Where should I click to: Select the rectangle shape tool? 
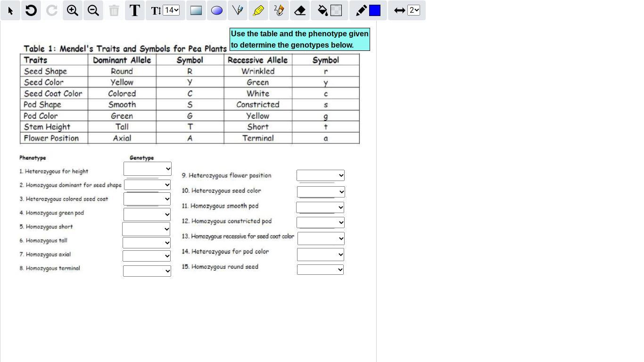[x=196, y=10]
